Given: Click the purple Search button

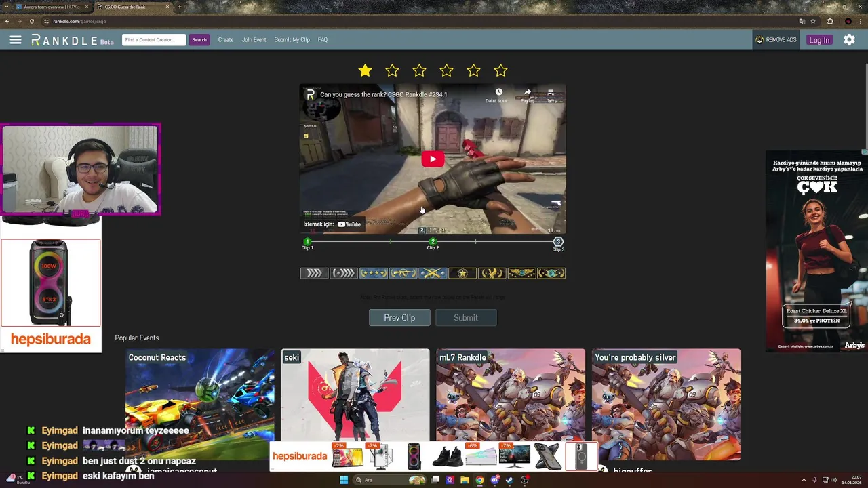Looking at the screenshot, I should [199, 40].
